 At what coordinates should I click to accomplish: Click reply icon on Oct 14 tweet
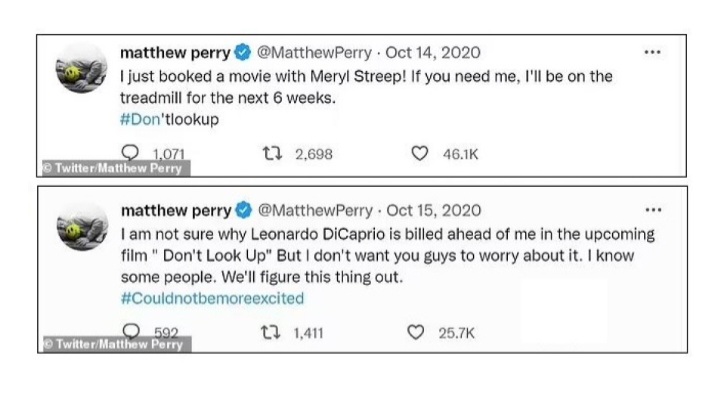point(130,152)
